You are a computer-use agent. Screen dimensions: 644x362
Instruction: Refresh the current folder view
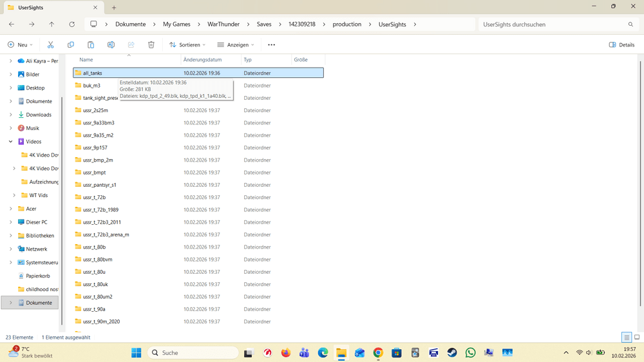[72, 24]
